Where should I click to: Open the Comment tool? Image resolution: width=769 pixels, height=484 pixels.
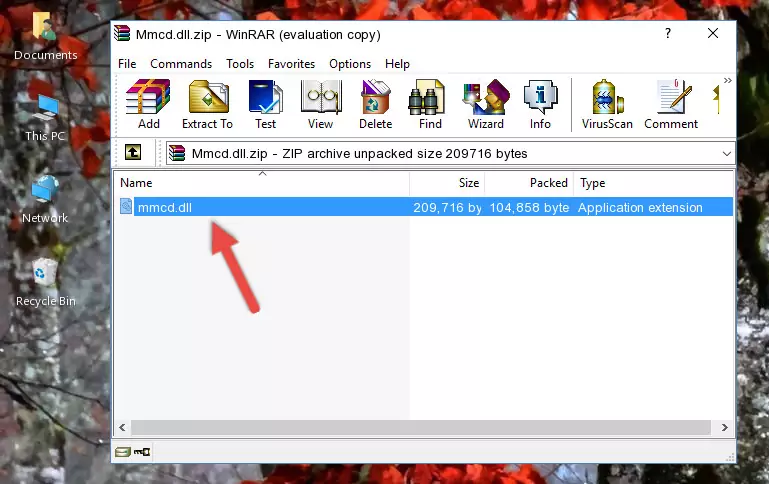tap(671, 104)
